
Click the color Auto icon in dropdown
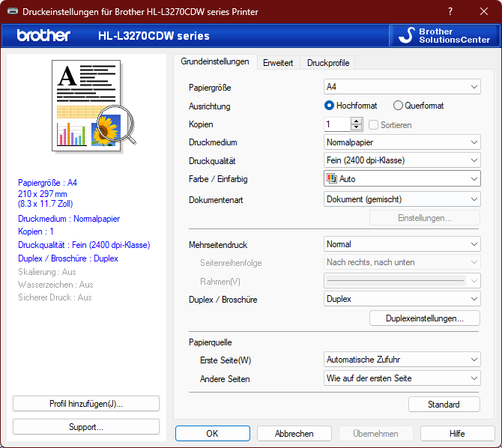(331, 178)
